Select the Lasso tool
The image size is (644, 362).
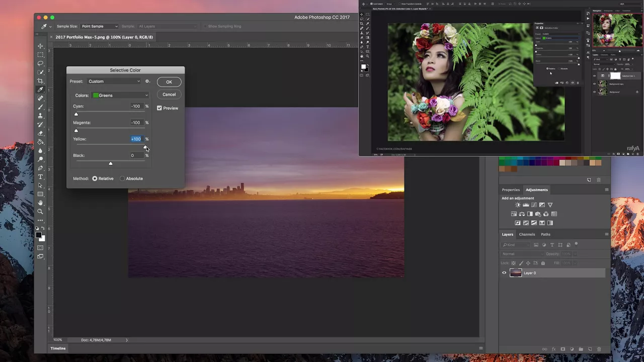pyautogui.click(x=40, y=63)
